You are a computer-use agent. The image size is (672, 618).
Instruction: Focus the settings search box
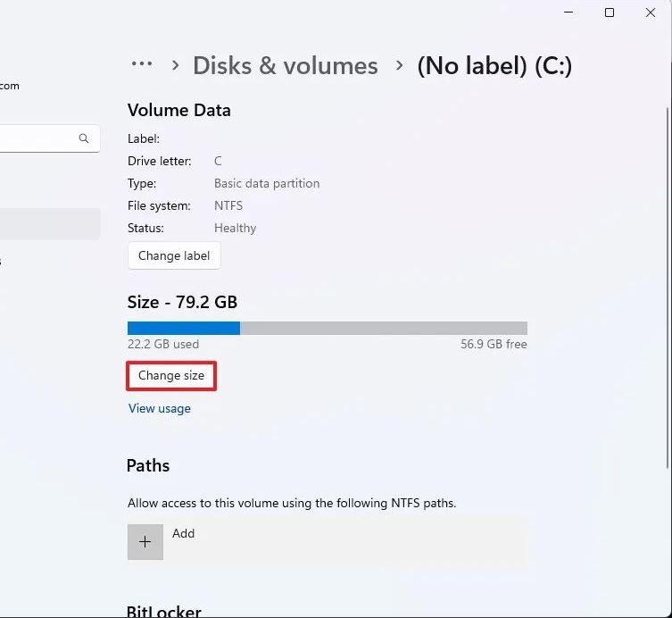(40, 138)
